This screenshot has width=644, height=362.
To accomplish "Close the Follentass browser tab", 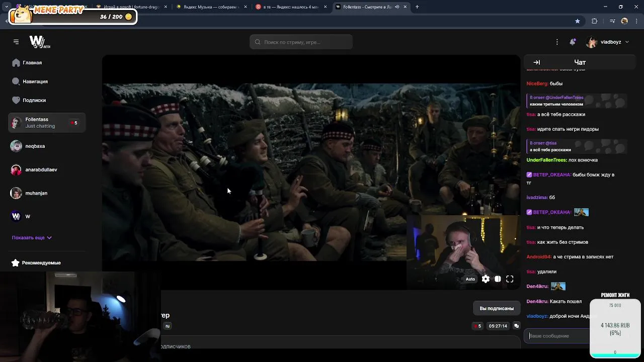I will [405, 7].
